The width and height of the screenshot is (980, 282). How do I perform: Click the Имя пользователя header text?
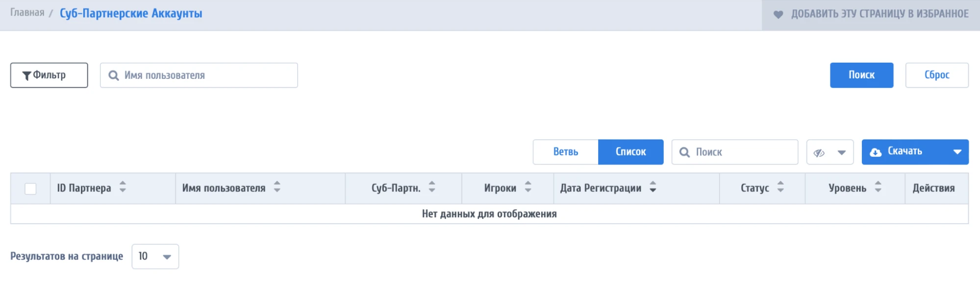point(224,188)
